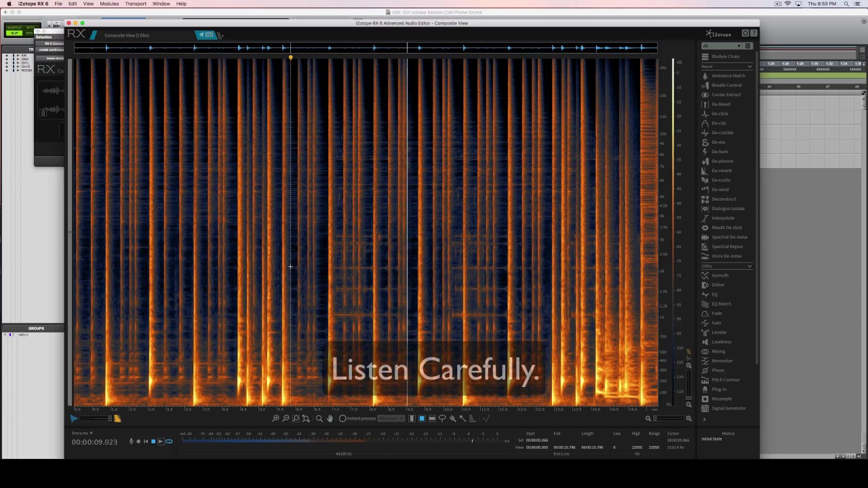Expand the tab overflow chevron
Viewport: 868px width, 488px height.
pos(220,35)
